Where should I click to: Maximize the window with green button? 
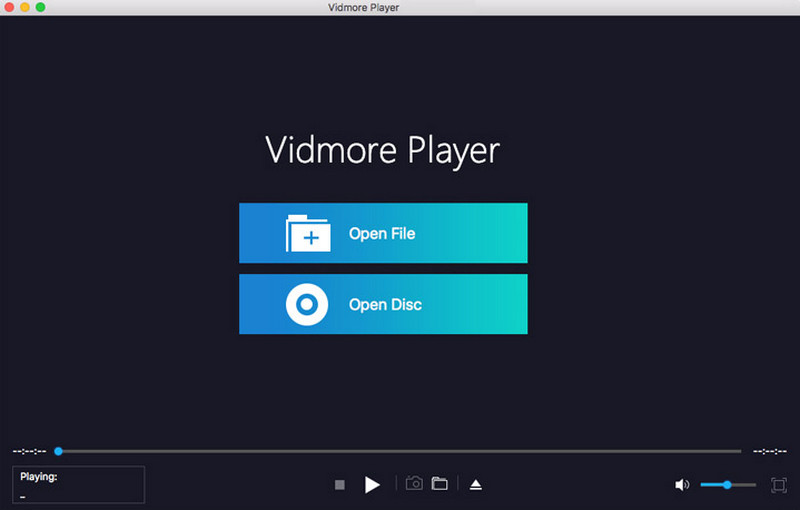(40, 7)
